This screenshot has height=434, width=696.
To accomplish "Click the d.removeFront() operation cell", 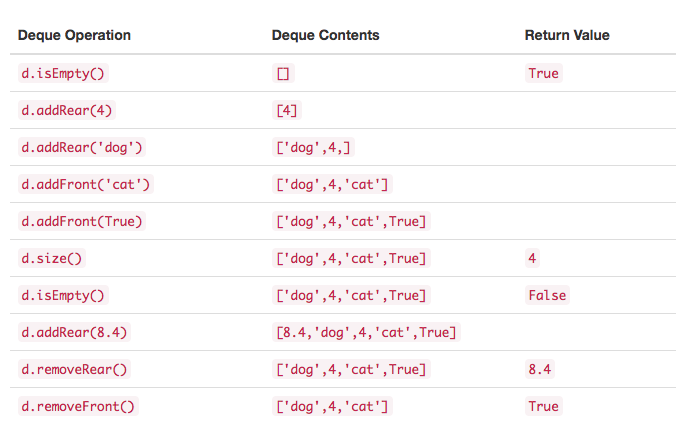I will click(x=78, y=406).
